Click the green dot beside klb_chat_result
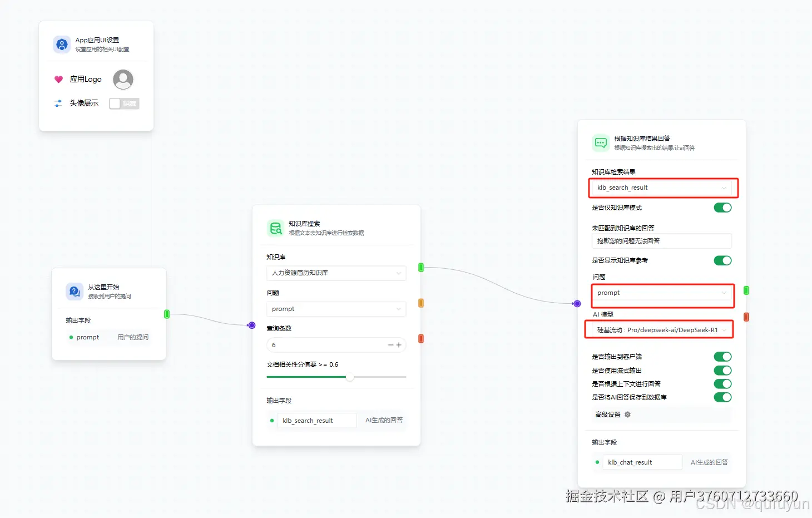This screenshot has width=812, height=518. [x=597, y=462]
